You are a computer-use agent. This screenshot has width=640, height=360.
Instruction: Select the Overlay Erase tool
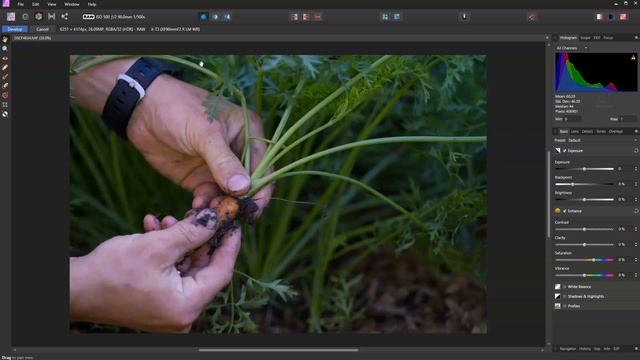tap(5, 86)
